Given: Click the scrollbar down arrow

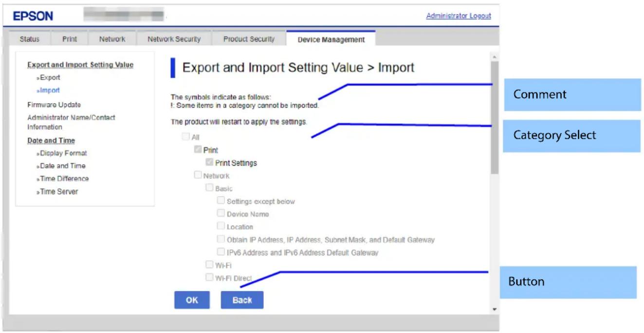Looking at the screenshot, I should (x=495, y=309).
